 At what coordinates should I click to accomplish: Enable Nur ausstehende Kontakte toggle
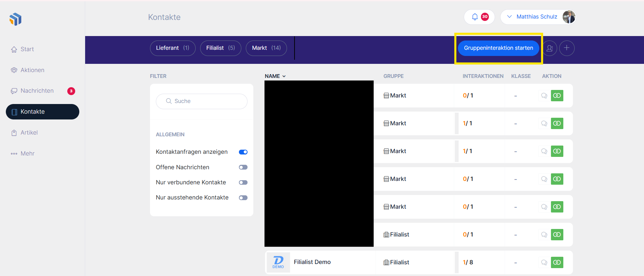click(x=243, y=198)
